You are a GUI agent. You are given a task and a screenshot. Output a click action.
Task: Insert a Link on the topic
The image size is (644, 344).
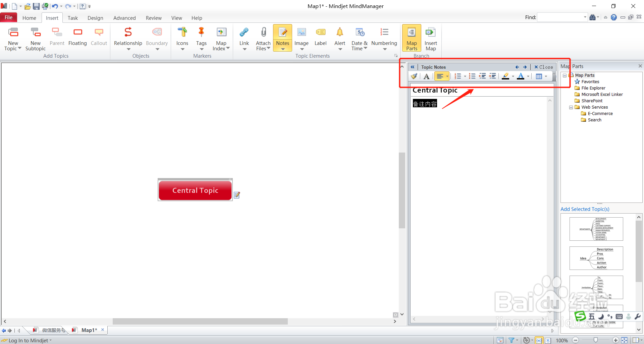point(244,39)
